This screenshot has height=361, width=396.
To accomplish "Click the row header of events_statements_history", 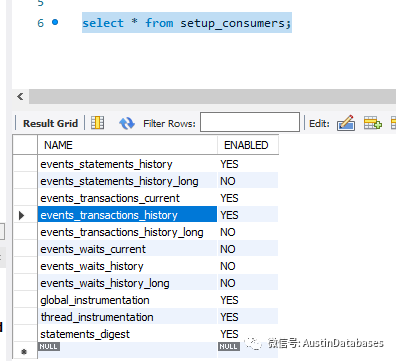I will pos(25,164).
